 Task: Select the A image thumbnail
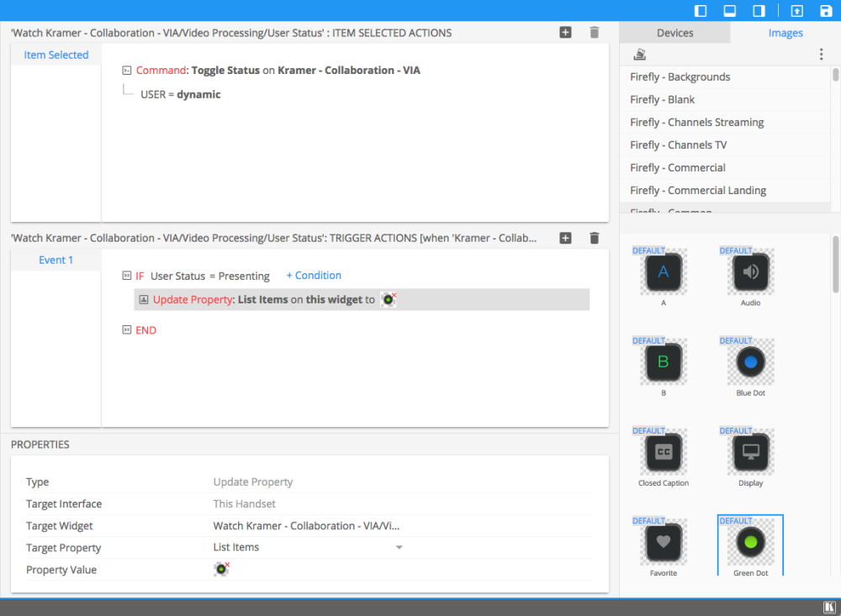click(664, 272)
